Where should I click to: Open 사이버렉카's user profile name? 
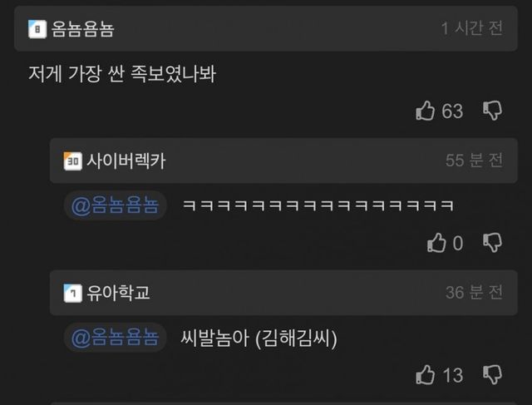(126, 161)
